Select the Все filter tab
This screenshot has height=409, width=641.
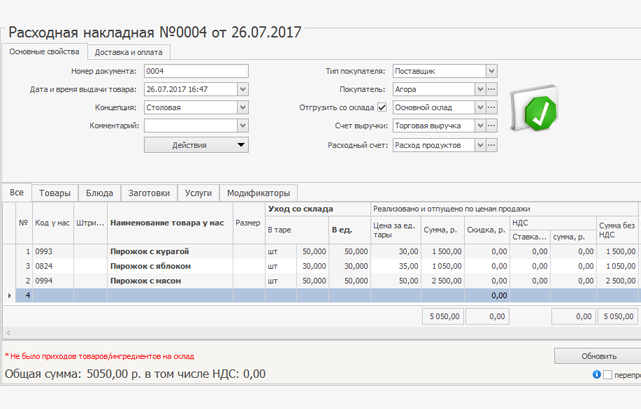[17, 193]
